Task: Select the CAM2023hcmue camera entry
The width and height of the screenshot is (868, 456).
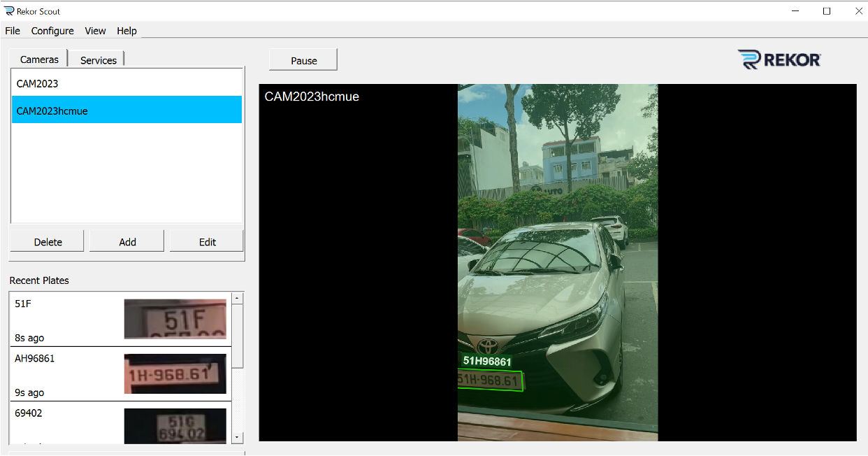Action: tap(52, 111)
